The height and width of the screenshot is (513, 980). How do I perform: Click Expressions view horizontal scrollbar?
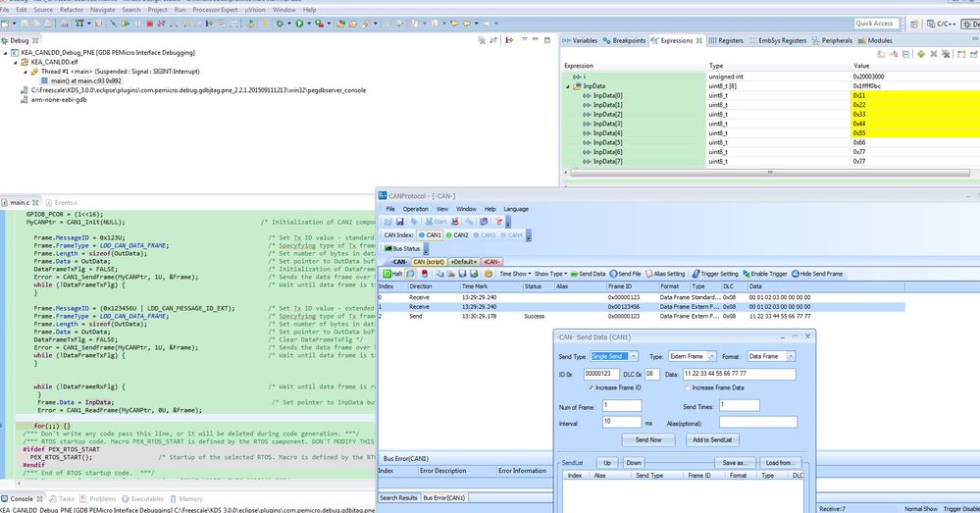point(770,173)
